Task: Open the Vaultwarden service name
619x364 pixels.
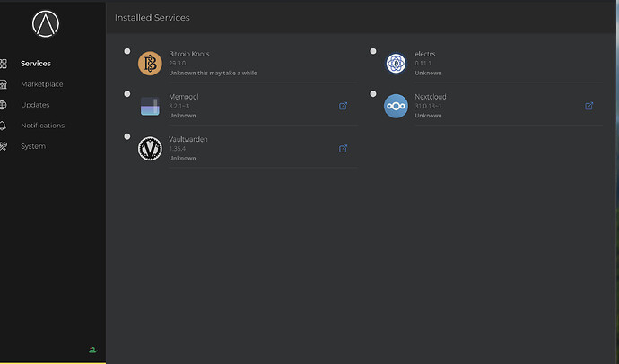Action: pos(188,139)
